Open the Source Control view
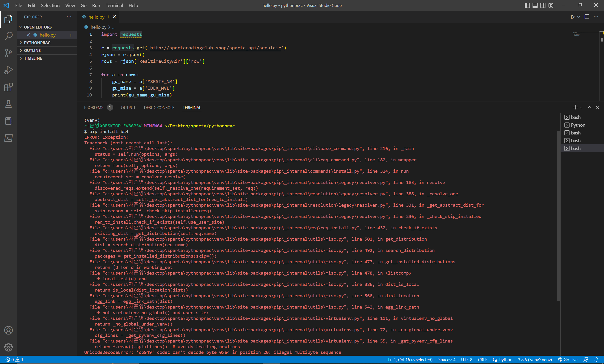Screen dimensions: 604x364 (8, 53)
